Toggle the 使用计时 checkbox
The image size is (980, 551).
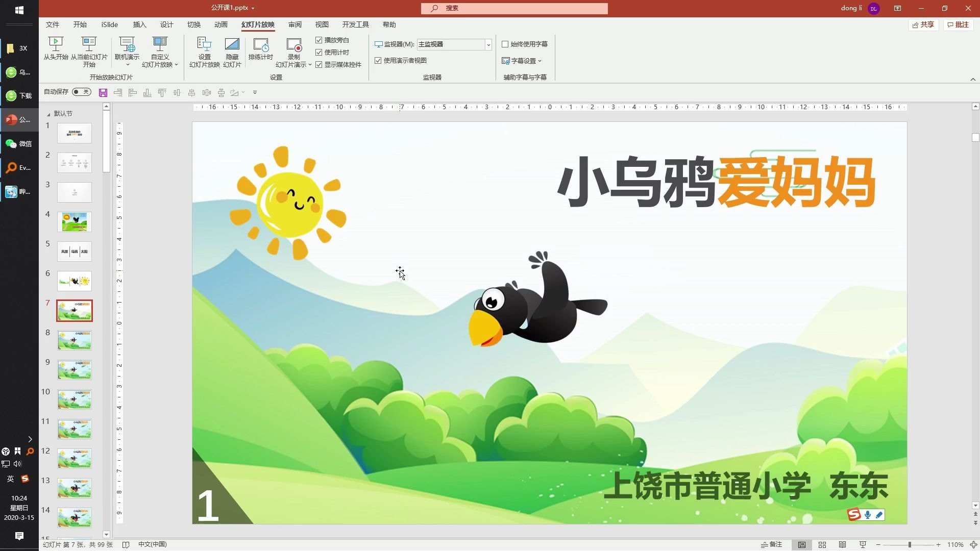point(318,52)
